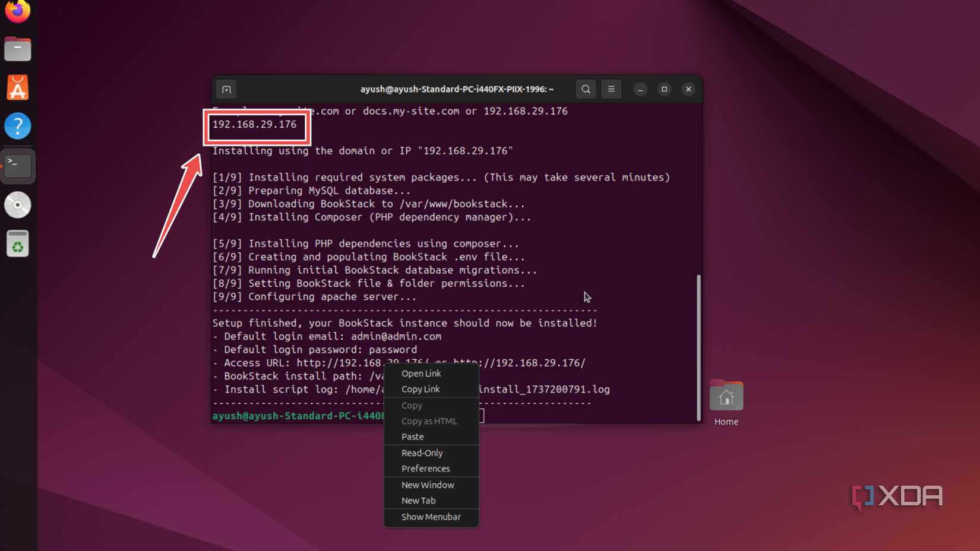The image size is (980, 551).
Task: Select the Terminal icon in the dock
Action: 17,166
